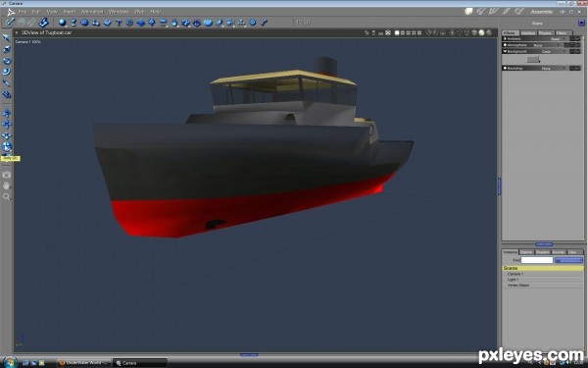Open the Storyboard room icon in top right
This screenshot has height=368, width=588.
(x=494, y=12)
